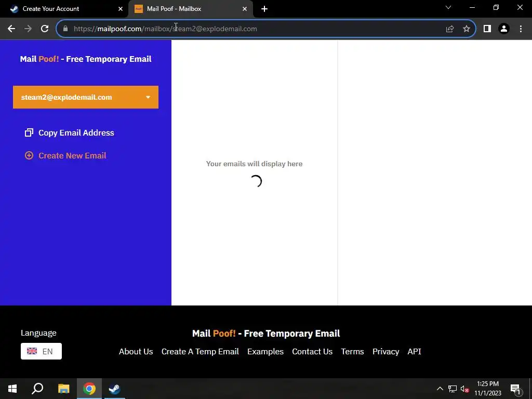
Task: Expand the steam2@explodemail.com email dropdown
Action: (x=86, y=97)
